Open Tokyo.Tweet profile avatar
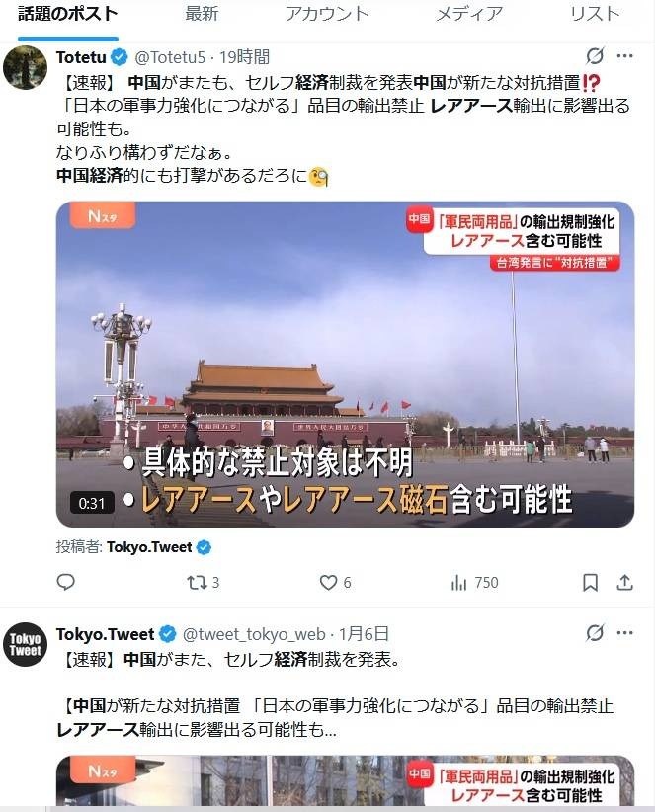This screenshot has width=655, height=812. pyautogui.click(x=26, y=644)
